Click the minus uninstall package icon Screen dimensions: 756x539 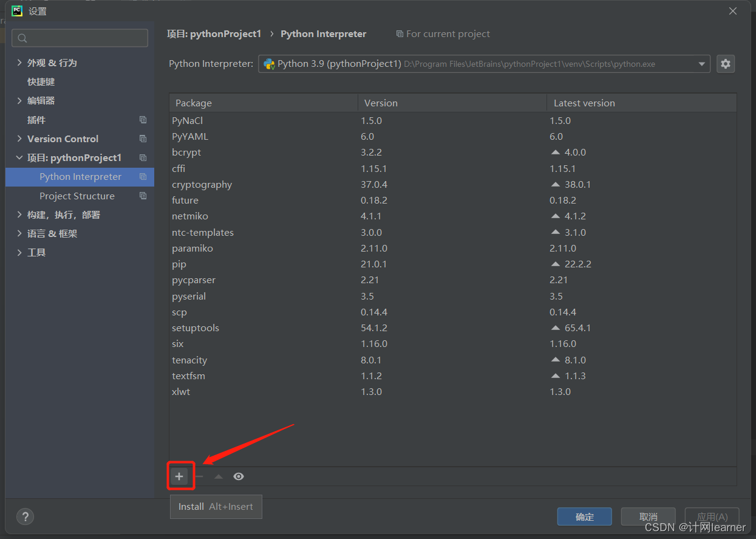199,476
